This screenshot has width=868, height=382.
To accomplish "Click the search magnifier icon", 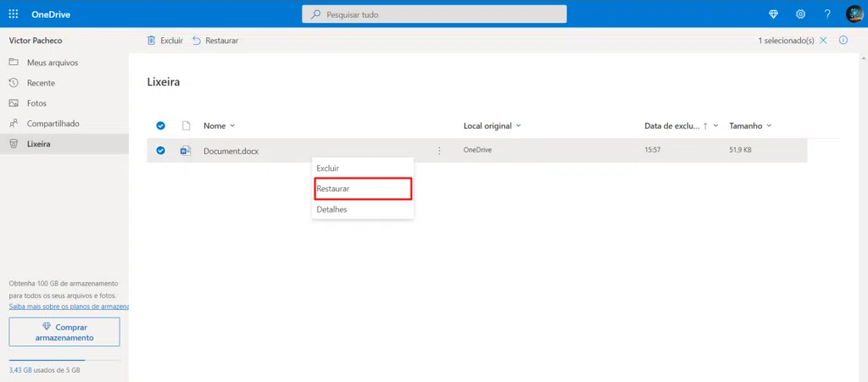I will (315, 14).
